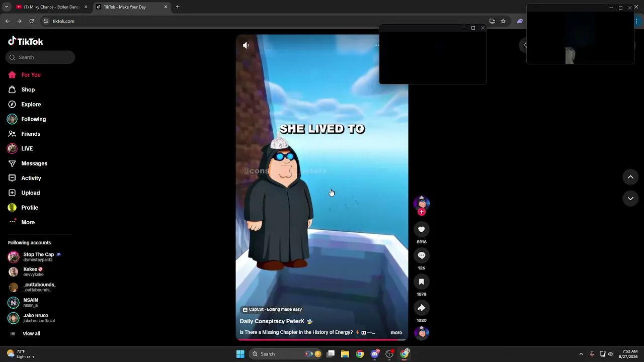This screenshot has width=644, height=362.
Task: Open the Windows Start menu
Action: pos(240,354)
